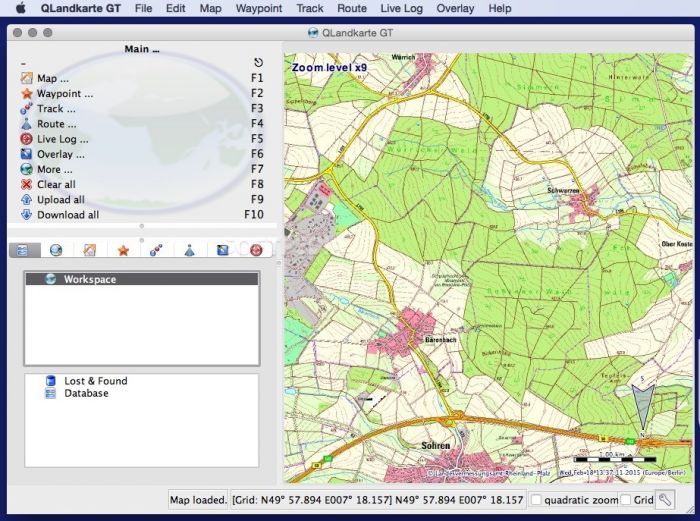The width and height of the screenshot is (700, 521).
Task: Open the Track menu
Action: [310, 8]
